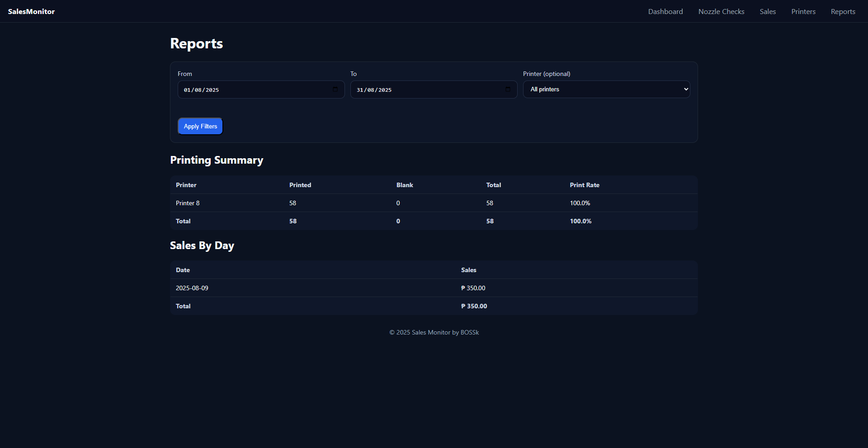Click the Printed column header
868x448 pixels.
[300, 185]
